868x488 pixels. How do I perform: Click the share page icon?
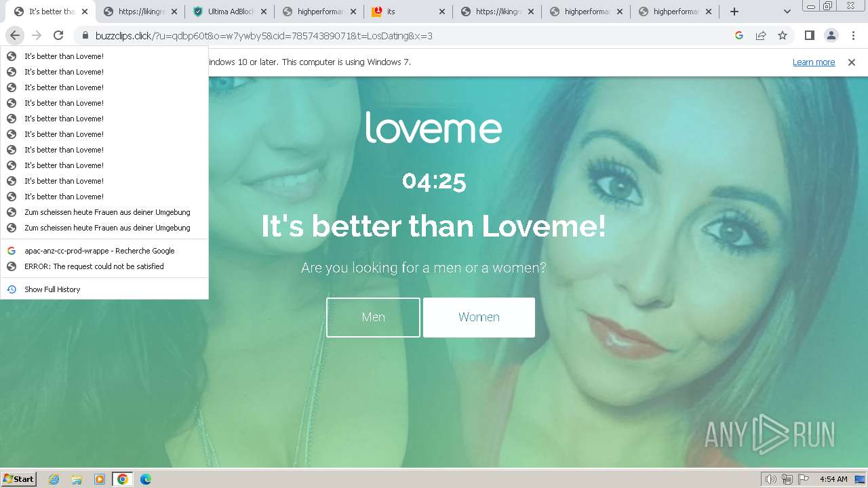pyautogui.click(x=761, y=36)
